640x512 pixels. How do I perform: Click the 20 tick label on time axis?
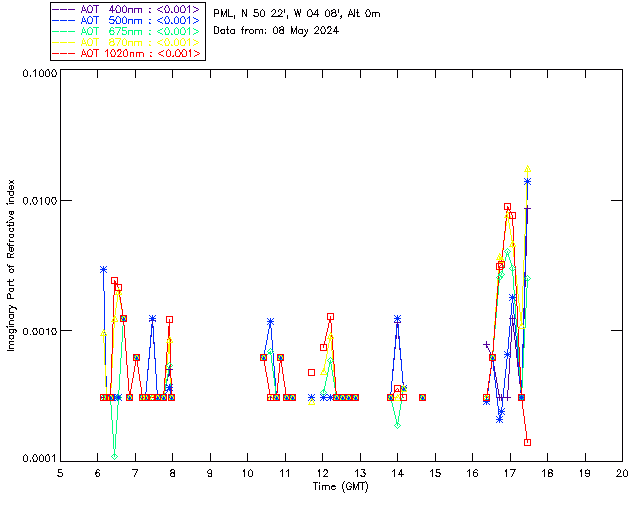coord(622,474)
